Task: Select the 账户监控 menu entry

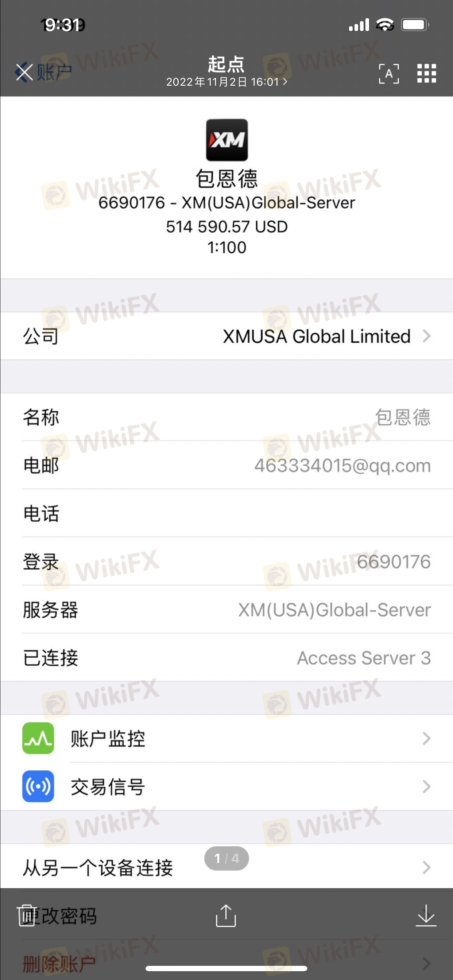Action: click(226, 738)
